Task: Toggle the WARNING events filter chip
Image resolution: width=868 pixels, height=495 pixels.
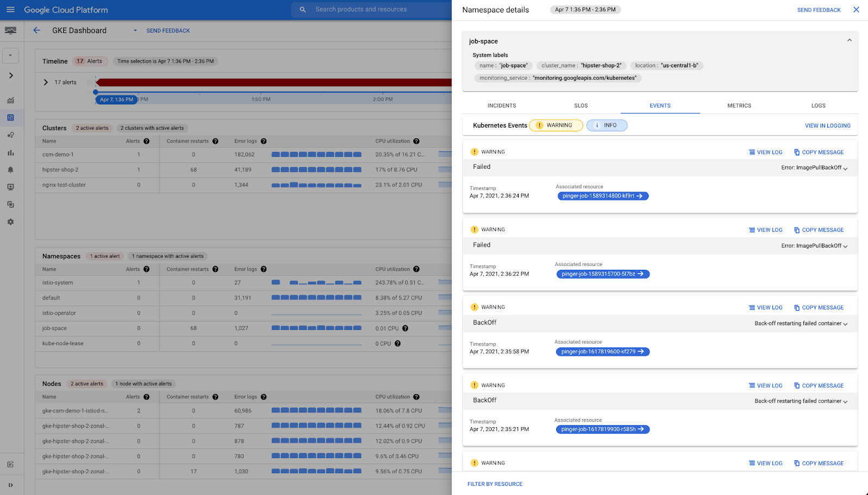Action: [556, 125]
